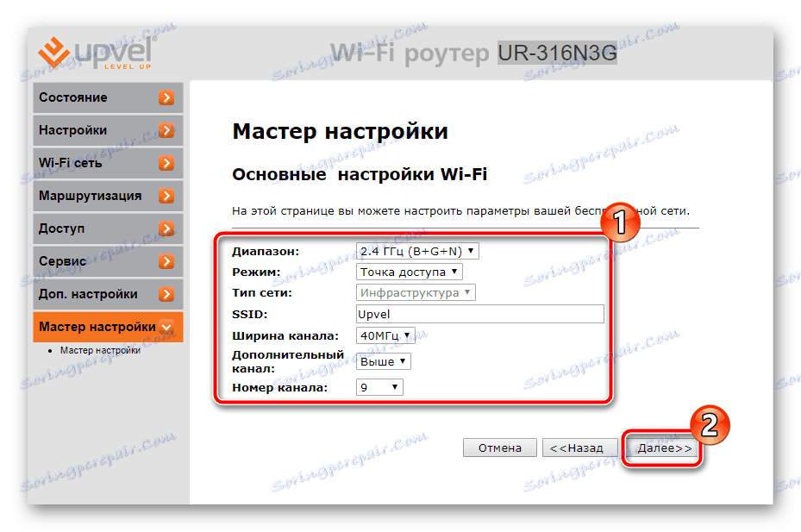Open the Состояние menu section
The image size is (801, 532).
[x=108, y=97]
